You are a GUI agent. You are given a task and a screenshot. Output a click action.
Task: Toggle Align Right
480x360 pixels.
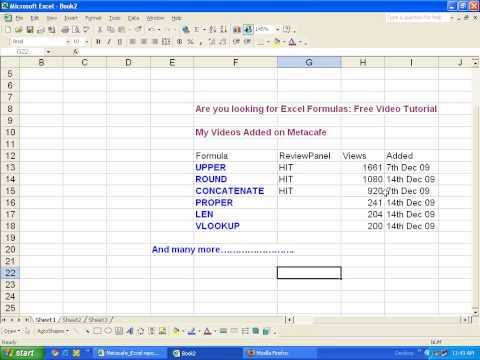pyautogui.click(x=155, y=42)
